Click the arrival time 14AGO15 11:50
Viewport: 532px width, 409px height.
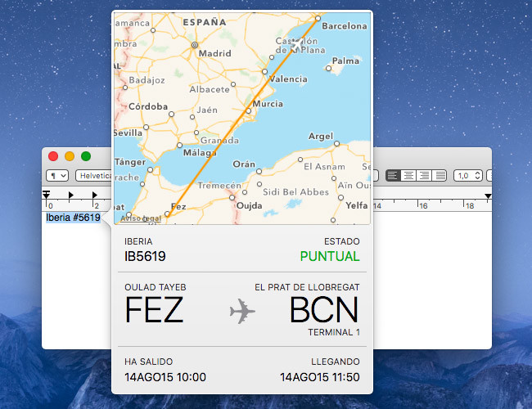[320, 377]
